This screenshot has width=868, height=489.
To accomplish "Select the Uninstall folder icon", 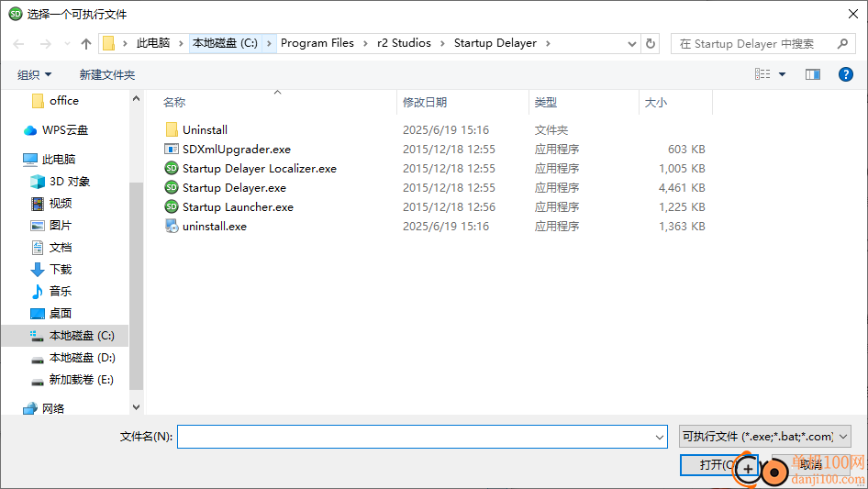I will [172, 129].
